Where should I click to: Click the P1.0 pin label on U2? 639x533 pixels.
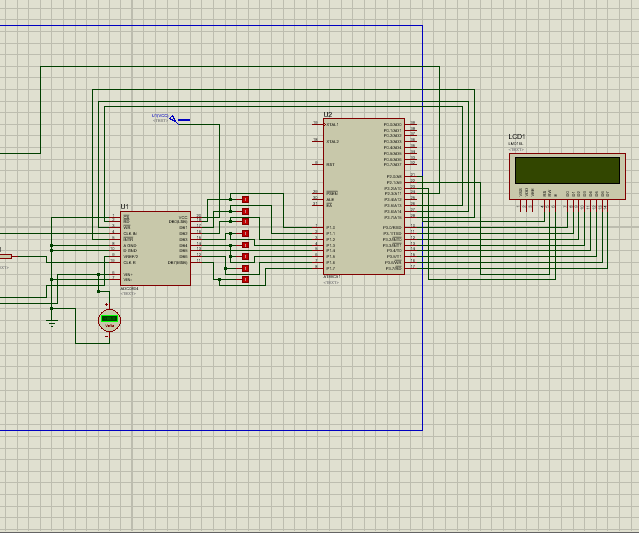[330, 228]
